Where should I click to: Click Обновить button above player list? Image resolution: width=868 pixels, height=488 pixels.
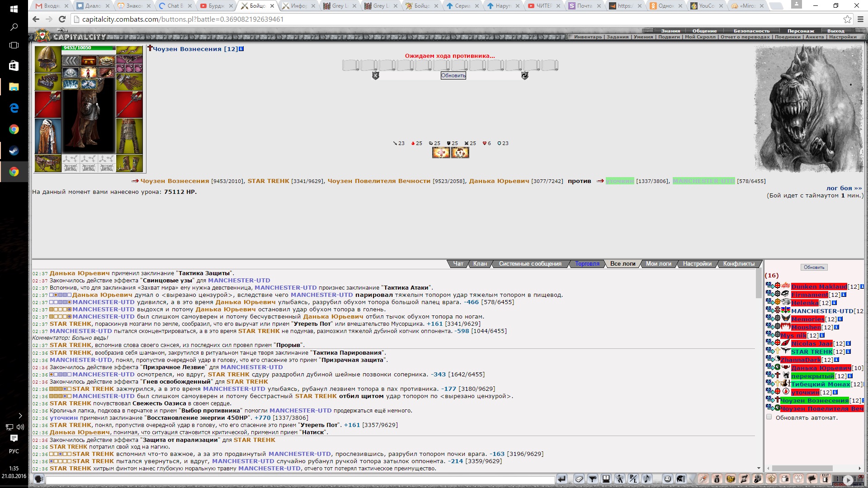(814, 267)
